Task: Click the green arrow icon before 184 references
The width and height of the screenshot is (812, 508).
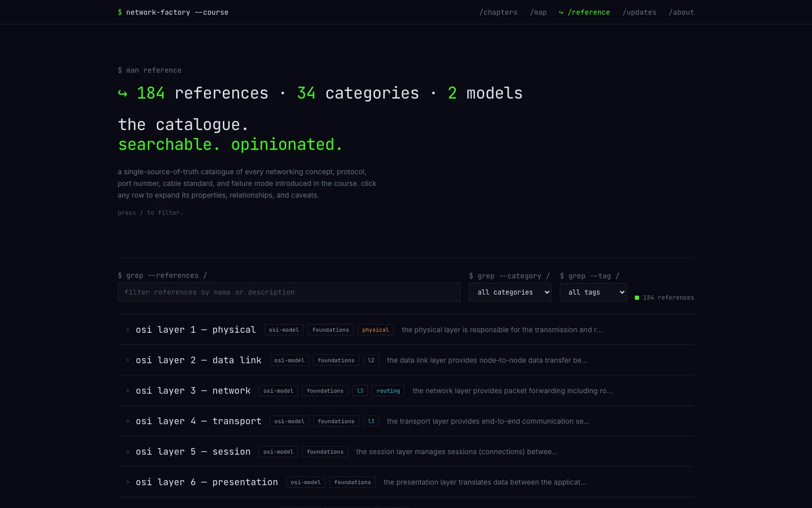Action: point(122,93)
